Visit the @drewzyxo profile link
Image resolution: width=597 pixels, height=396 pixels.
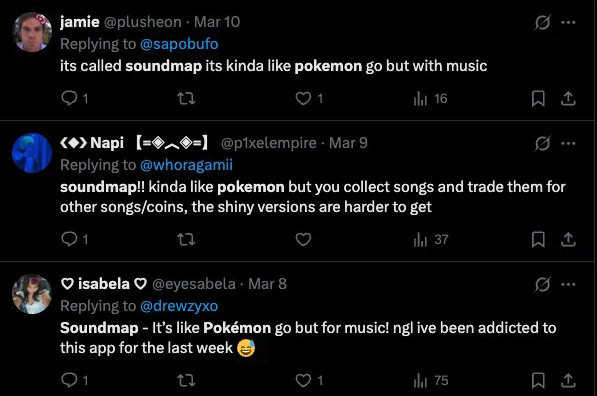(179, 306)
